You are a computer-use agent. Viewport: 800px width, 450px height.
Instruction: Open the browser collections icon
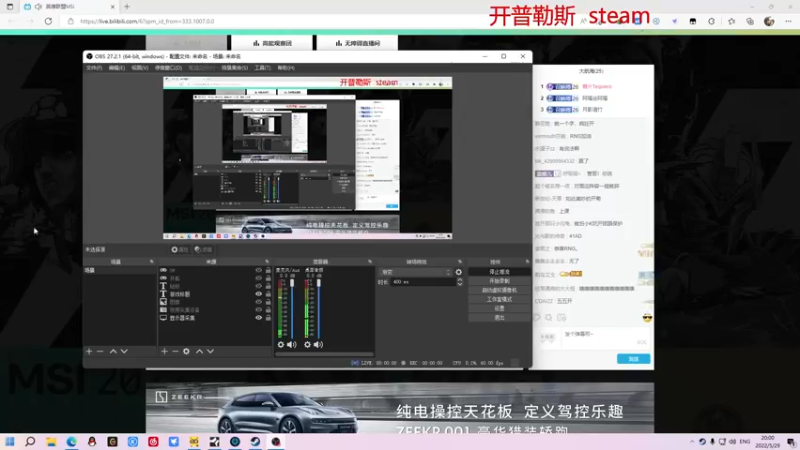750,21
